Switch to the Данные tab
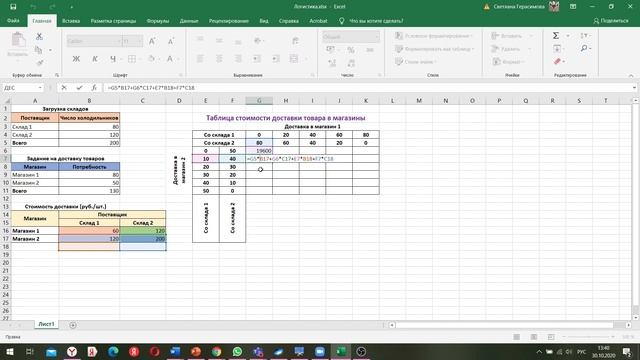The image size is (640, 360). pyautogui.click(x=189, y=21)
